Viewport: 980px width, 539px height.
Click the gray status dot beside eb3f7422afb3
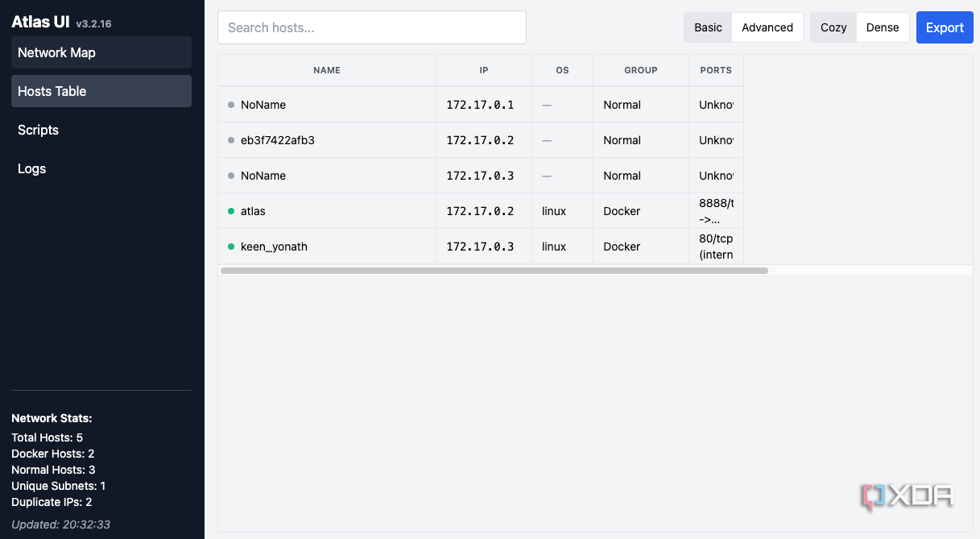pos(231,140)
